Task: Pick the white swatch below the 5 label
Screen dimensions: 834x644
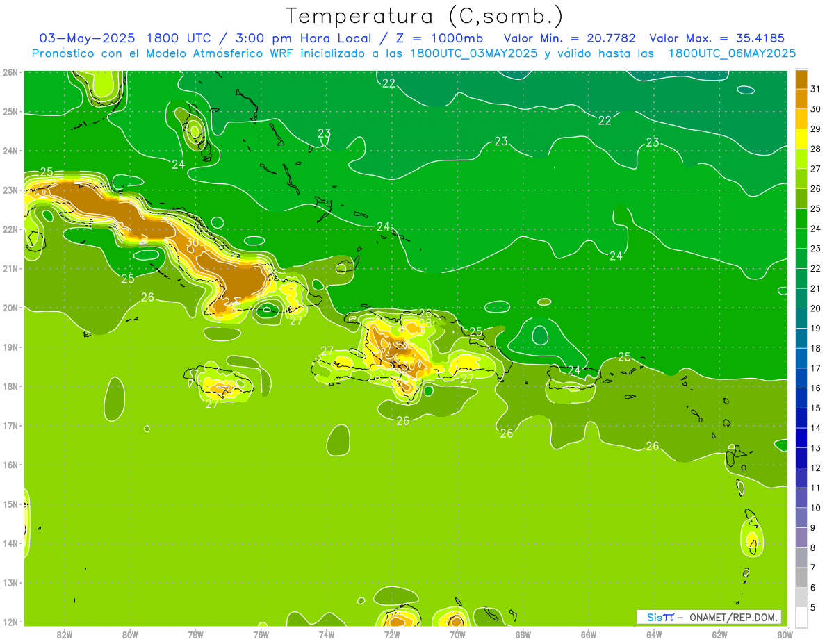Action: (x=801, y=617)
